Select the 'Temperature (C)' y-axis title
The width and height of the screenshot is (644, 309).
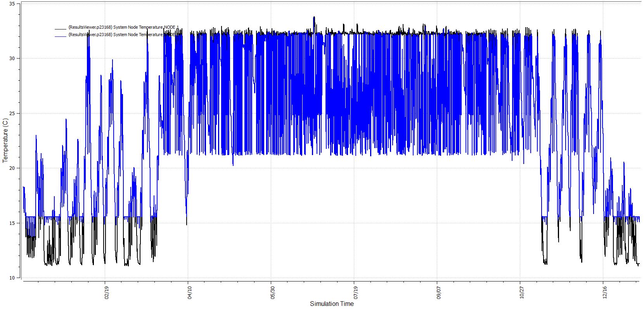click(x=5, y=140)
